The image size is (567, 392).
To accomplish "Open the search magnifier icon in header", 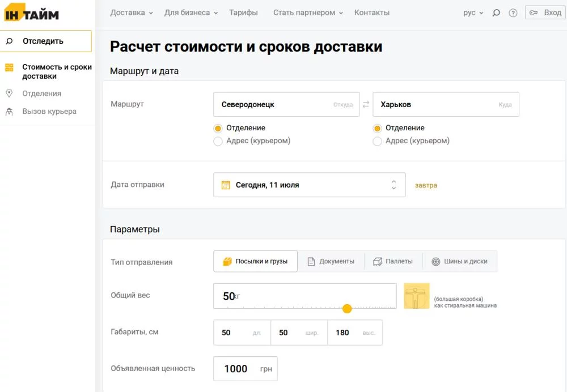I will click(496, 13).
